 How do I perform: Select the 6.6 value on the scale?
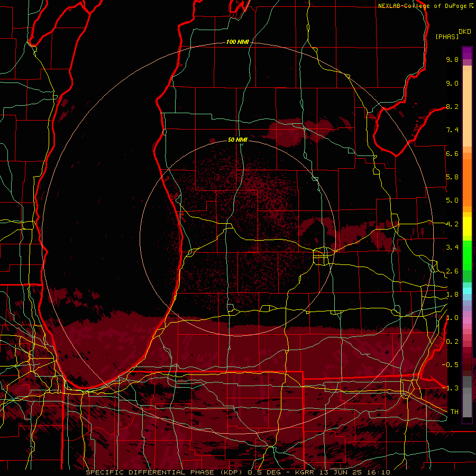pyautogui.click(x=452, y=153)
